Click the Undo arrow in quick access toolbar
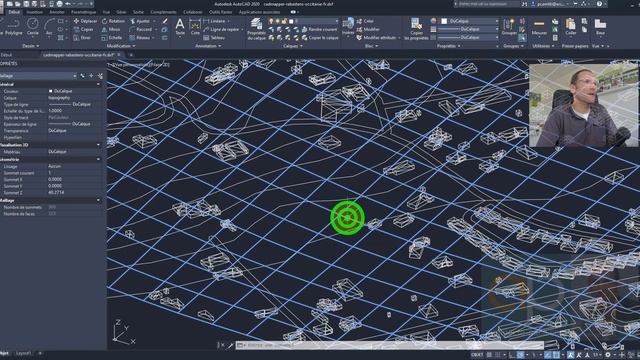Viewport: 640px width, 360px height. [x=69, y=4]
